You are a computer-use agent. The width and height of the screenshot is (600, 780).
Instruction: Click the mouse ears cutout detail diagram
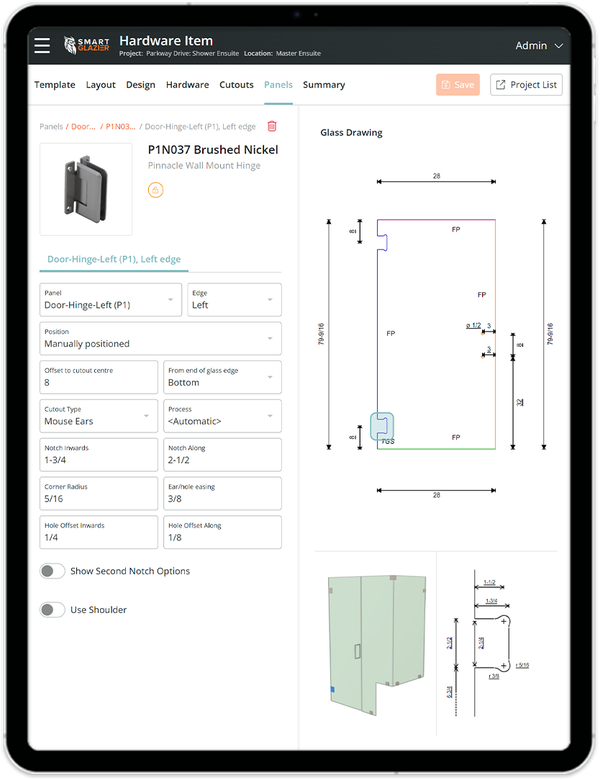coord(490,643)
